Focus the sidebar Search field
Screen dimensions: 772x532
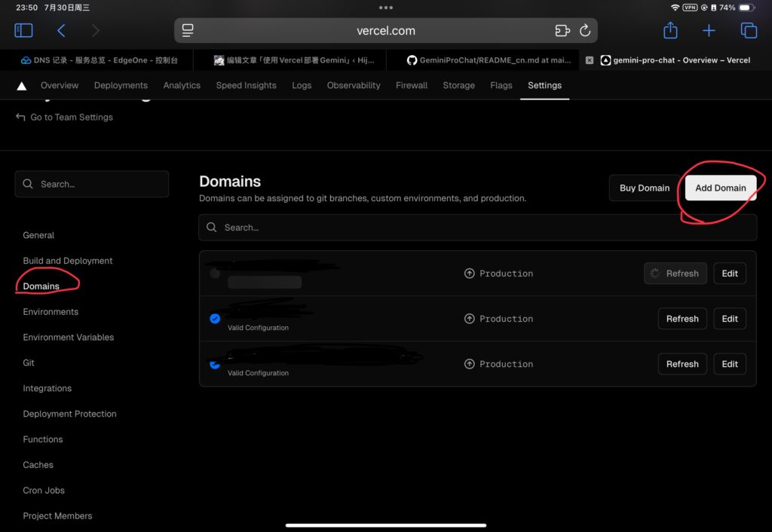coord(91,184)
